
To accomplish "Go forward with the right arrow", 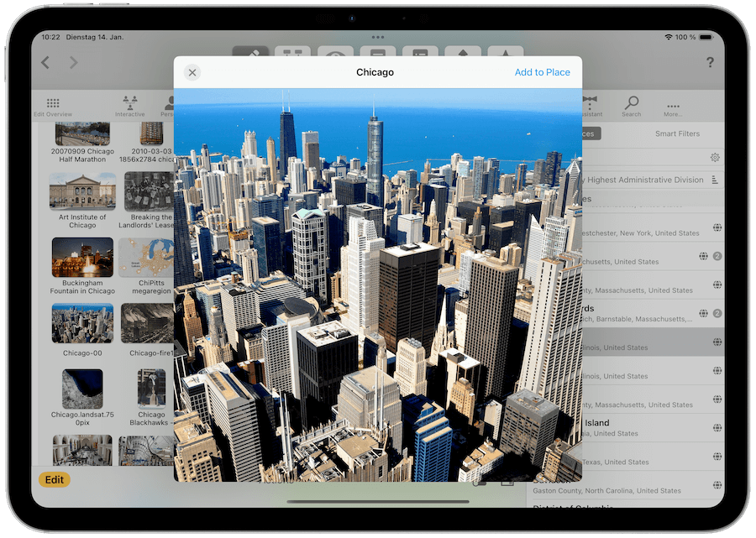I will click(x=73, y=63).
